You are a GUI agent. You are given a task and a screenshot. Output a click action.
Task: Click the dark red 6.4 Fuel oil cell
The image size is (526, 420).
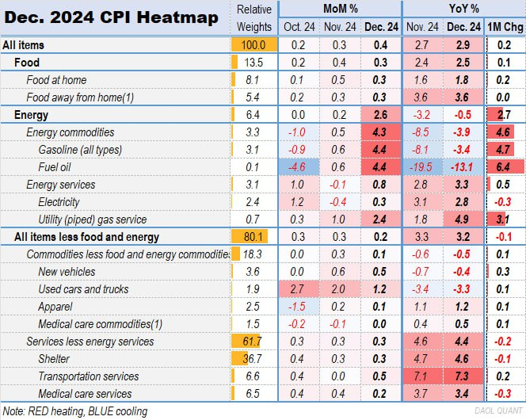point(504,166)
